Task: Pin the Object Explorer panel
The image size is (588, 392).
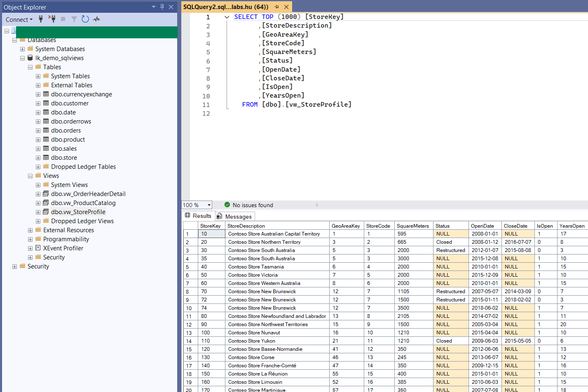Action: tap(162, 7)
